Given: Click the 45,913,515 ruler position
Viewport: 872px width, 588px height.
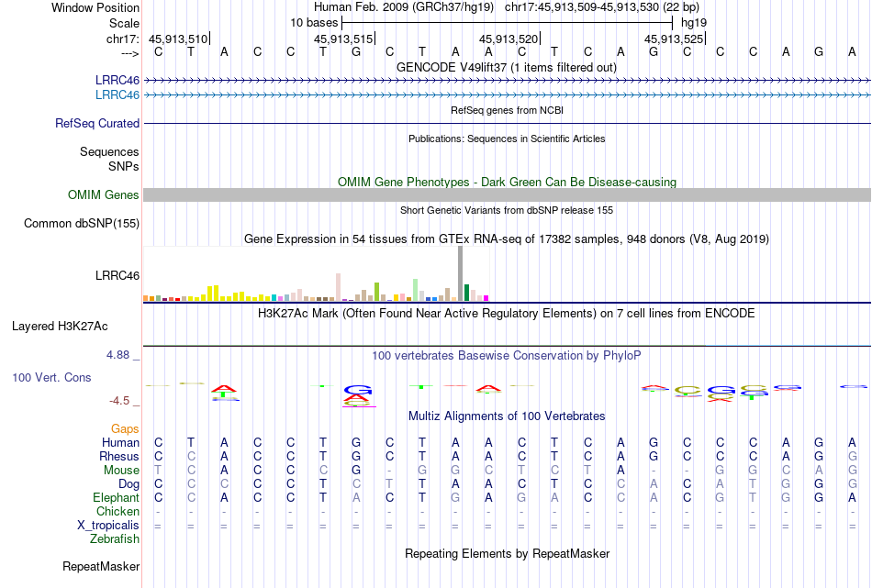Looking at the screenshot, I should pyautogui.click(x=343, y=39).
